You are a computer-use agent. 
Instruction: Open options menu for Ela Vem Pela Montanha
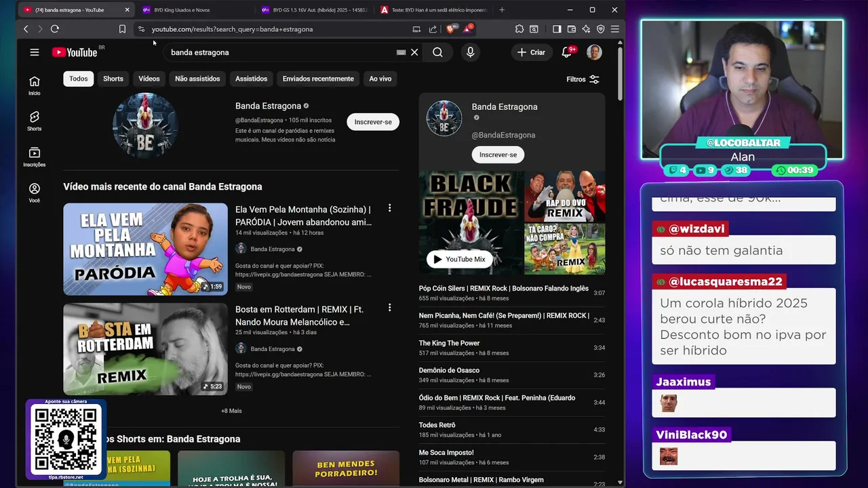pos(389,208)
